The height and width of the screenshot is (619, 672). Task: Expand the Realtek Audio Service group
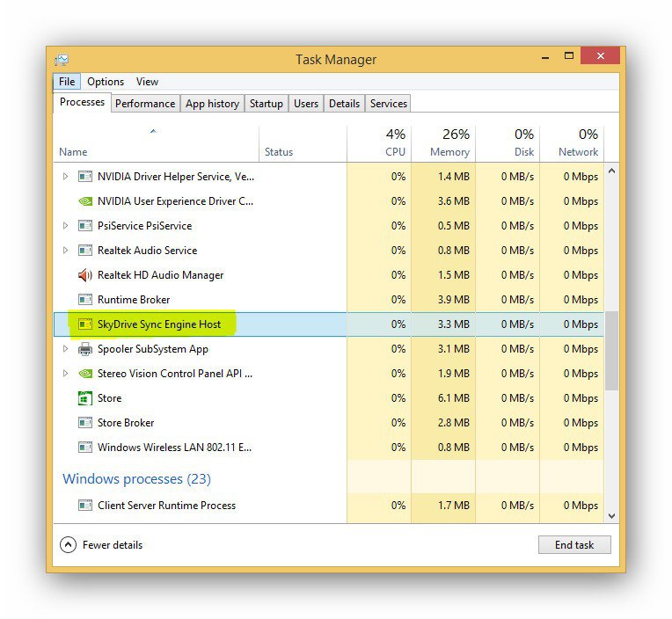point(66,251)
